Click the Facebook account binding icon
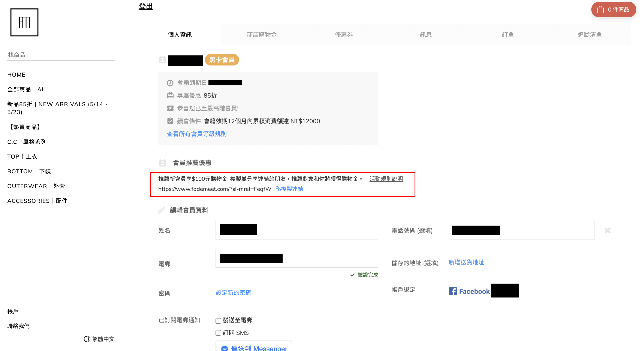The image size is (644, 351). point(452,291)
